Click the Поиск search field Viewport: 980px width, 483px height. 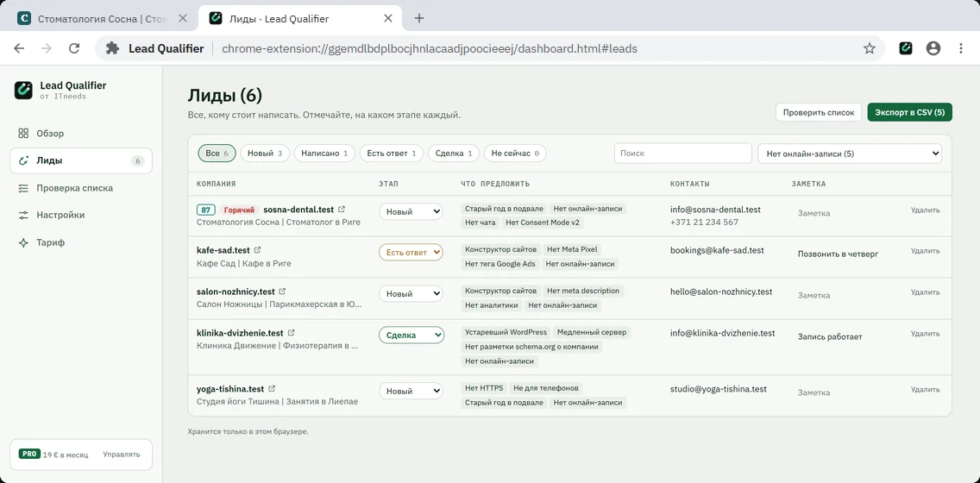683,153
